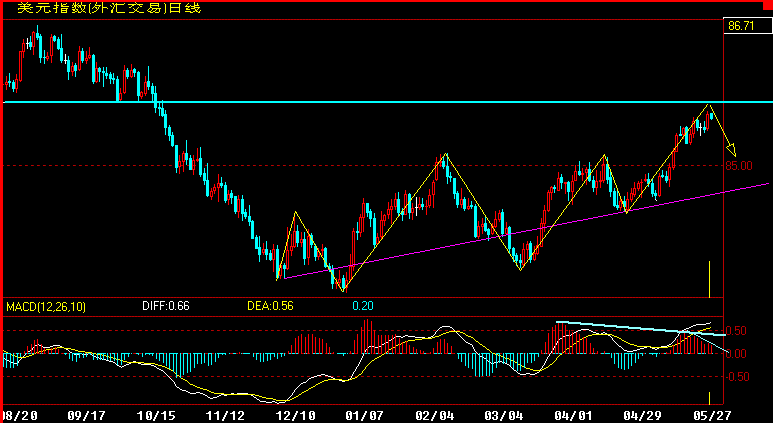Select the cyan MACD divergence line
773x423 pixels.
tap(641, 328)
